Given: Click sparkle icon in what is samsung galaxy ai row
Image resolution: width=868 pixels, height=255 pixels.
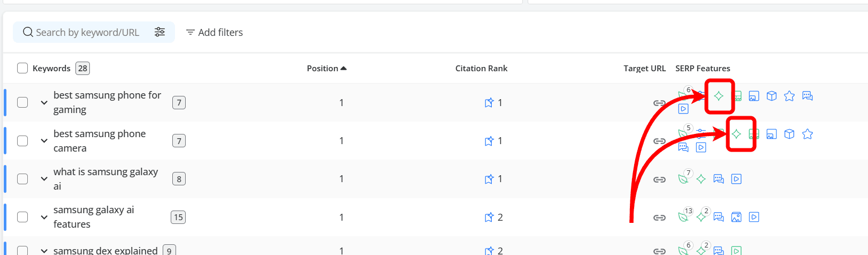Looking at the screenshot, I should [701, 179].
